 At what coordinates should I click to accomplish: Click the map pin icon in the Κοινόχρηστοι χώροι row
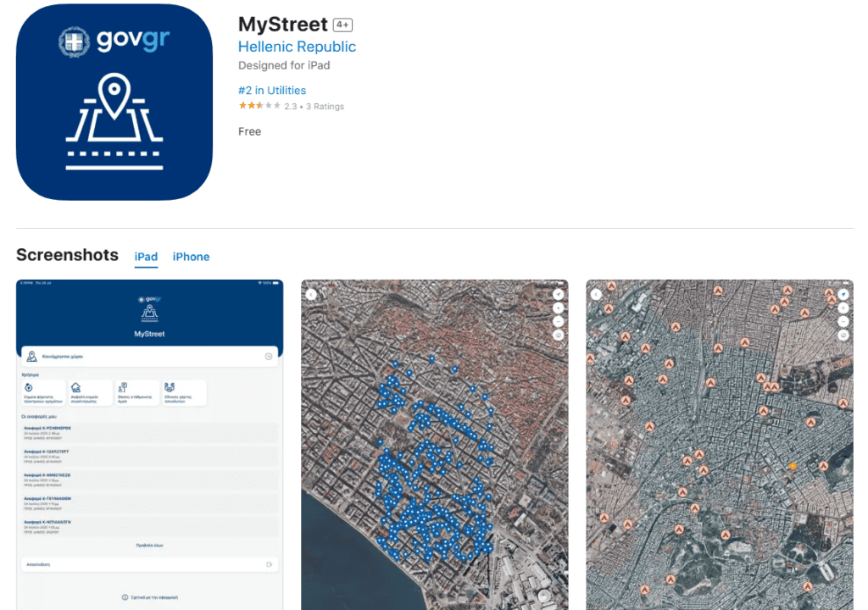click(x=32, y=357)
